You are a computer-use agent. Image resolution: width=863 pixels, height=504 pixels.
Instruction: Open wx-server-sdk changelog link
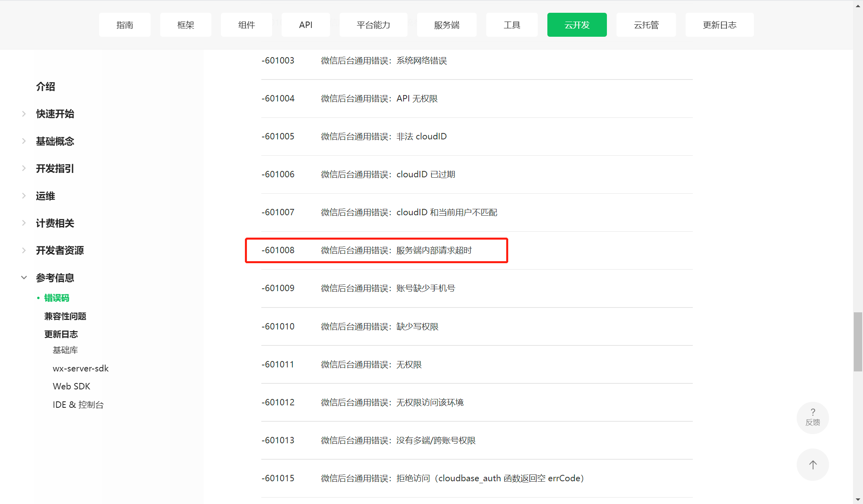pyautogui.click(x=80, y=368)
